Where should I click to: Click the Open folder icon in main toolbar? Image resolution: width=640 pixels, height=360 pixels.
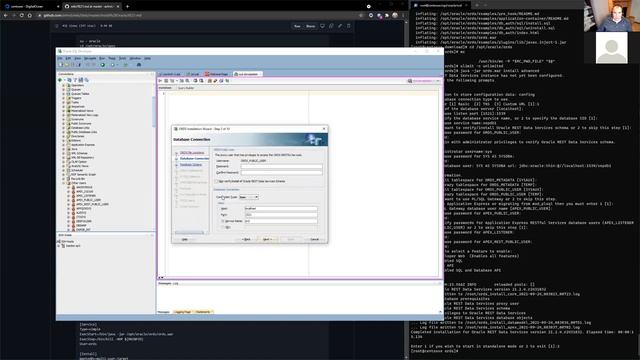pos(67,65)
